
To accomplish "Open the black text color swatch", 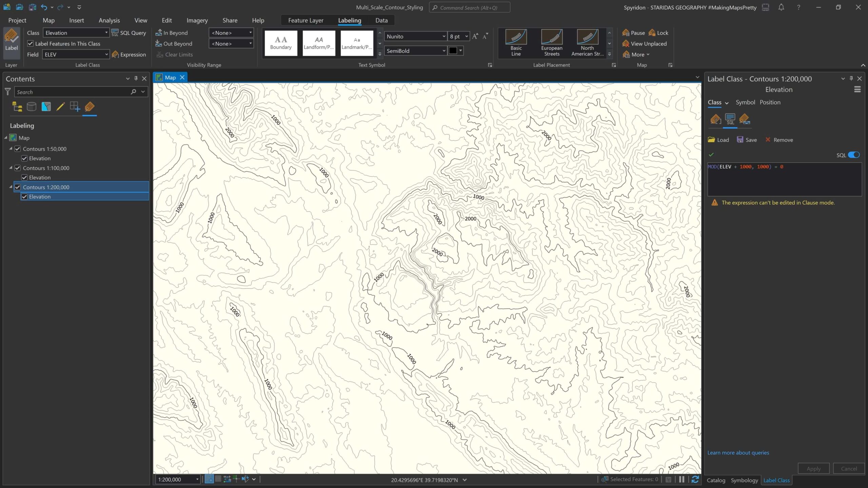I will click(453, 51).
